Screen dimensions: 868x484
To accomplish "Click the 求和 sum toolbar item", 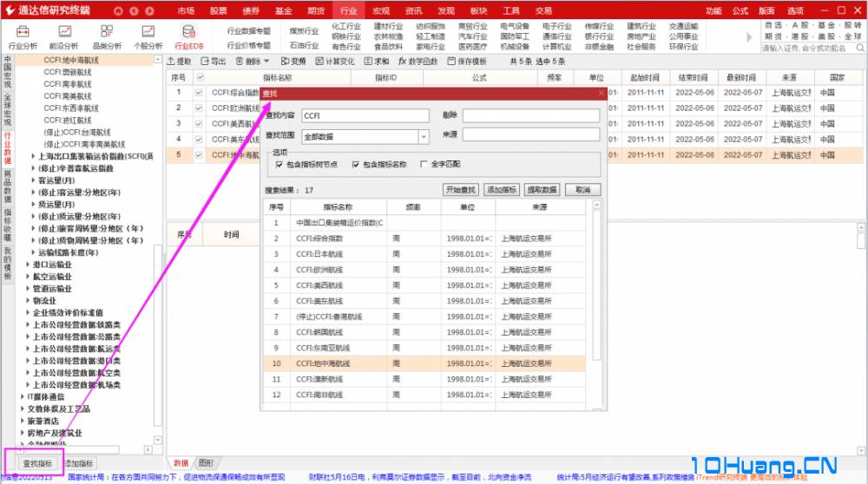I will pyautogui.click(x=377, y=62).
